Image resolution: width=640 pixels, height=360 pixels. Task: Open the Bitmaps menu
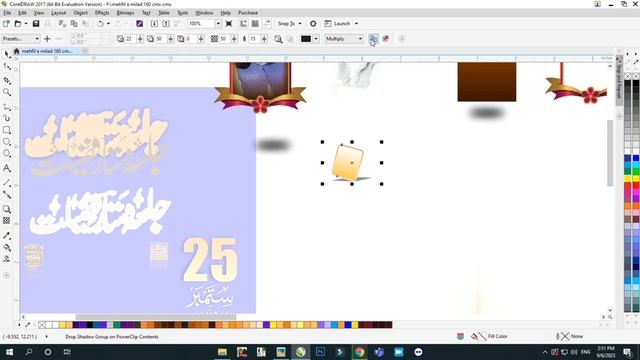[x=125, y=13]
